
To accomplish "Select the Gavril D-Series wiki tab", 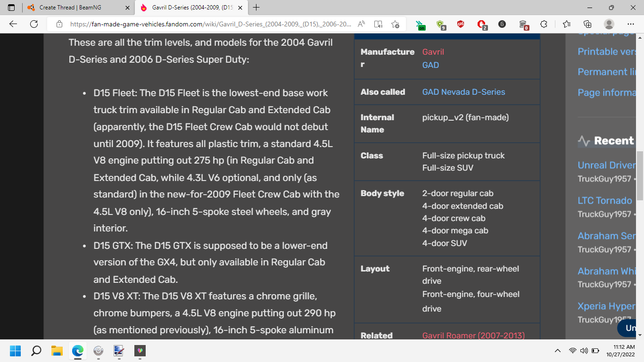I will (x=191, y=8).
